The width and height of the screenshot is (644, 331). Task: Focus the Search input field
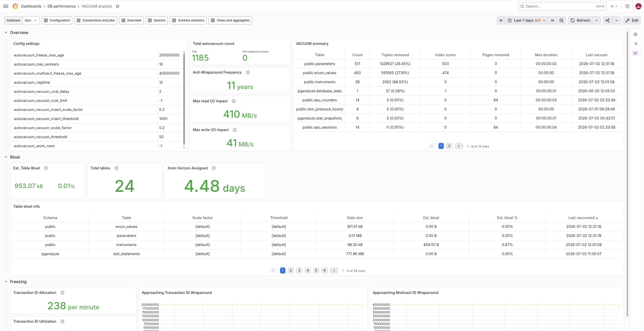pos(562,6)
